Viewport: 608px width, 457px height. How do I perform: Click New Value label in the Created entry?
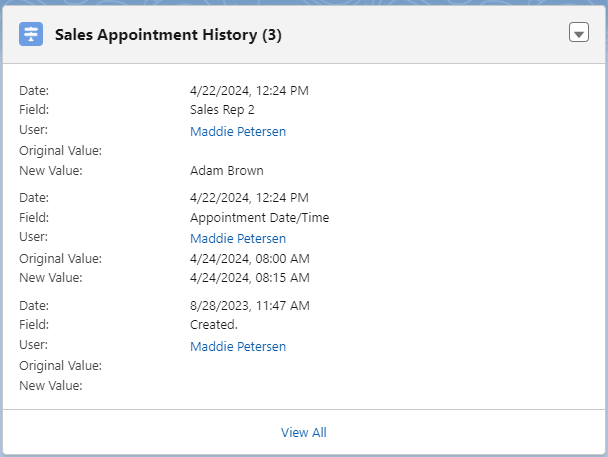click(x=51, y=386)
